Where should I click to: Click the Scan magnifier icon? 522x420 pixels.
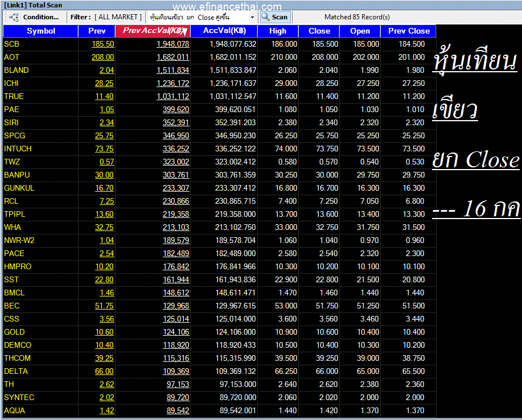(x=265, y=17)
